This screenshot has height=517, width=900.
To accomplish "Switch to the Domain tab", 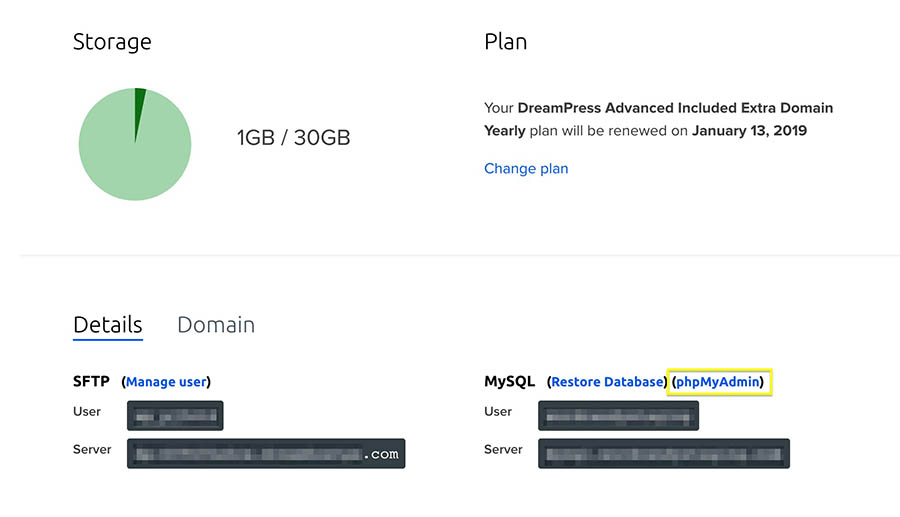I will [x=215, y=325].
